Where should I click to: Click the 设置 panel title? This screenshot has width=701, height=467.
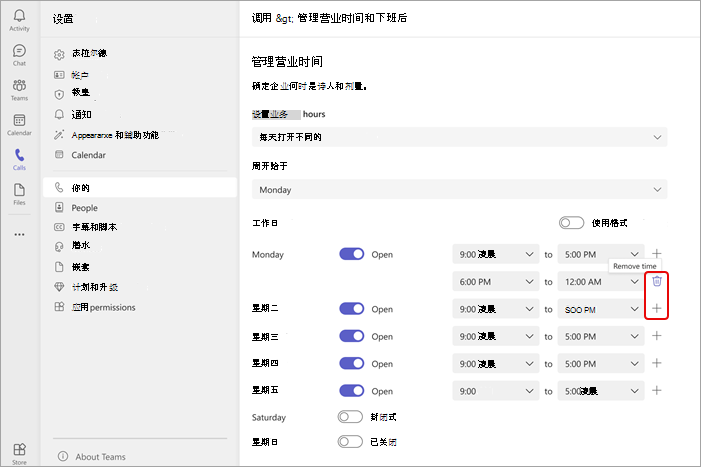click(x=63, y=19)
